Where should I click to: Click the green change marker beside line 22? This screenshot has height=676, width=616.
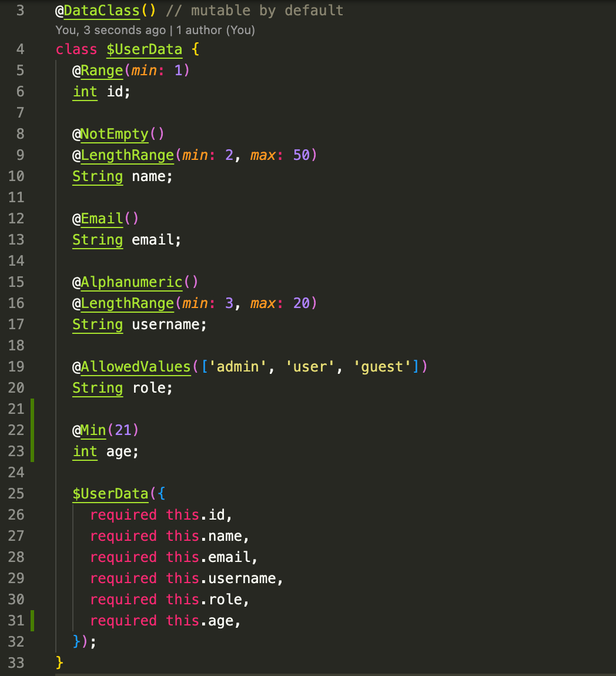tap(32, 430)
